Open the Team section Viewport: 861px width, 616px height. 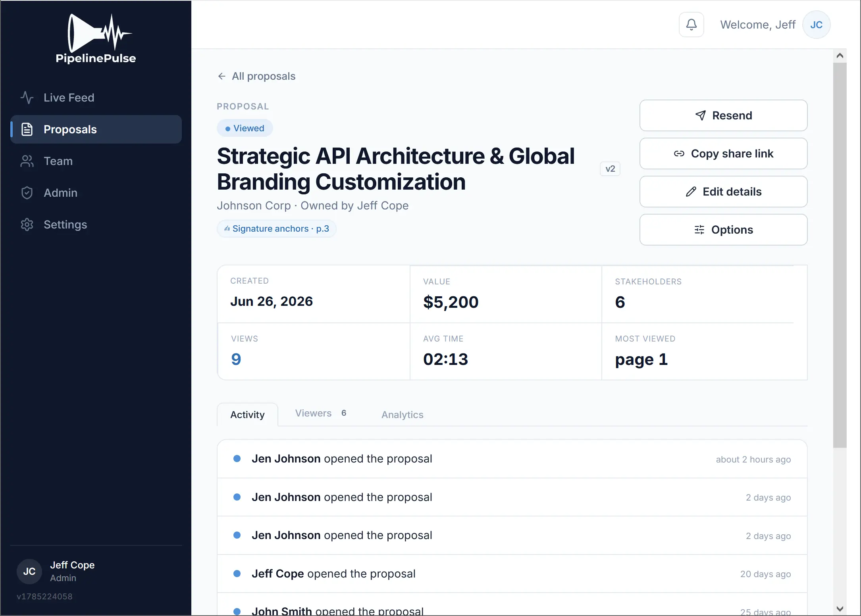coord(96,161)
